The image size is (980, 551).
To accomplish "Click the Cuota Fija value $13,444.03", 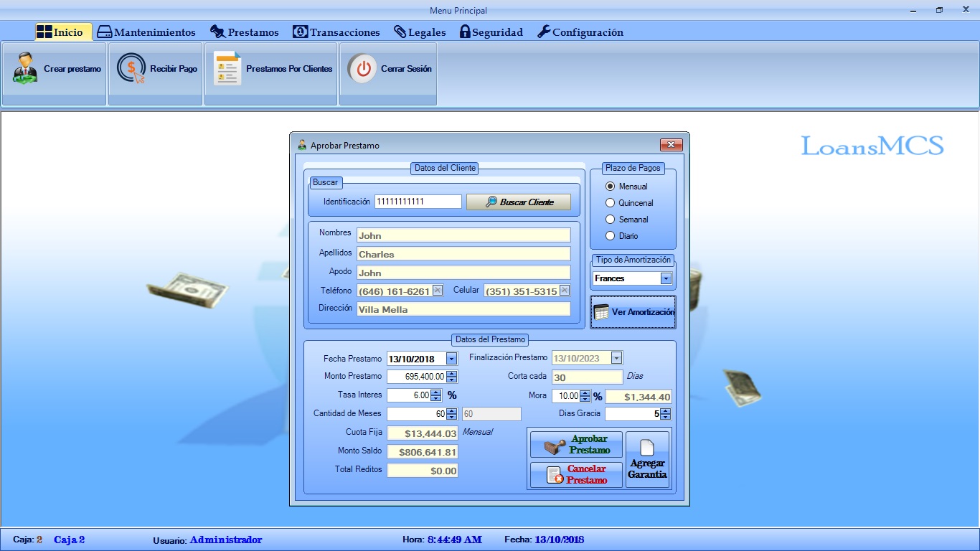I will point(423,433).
